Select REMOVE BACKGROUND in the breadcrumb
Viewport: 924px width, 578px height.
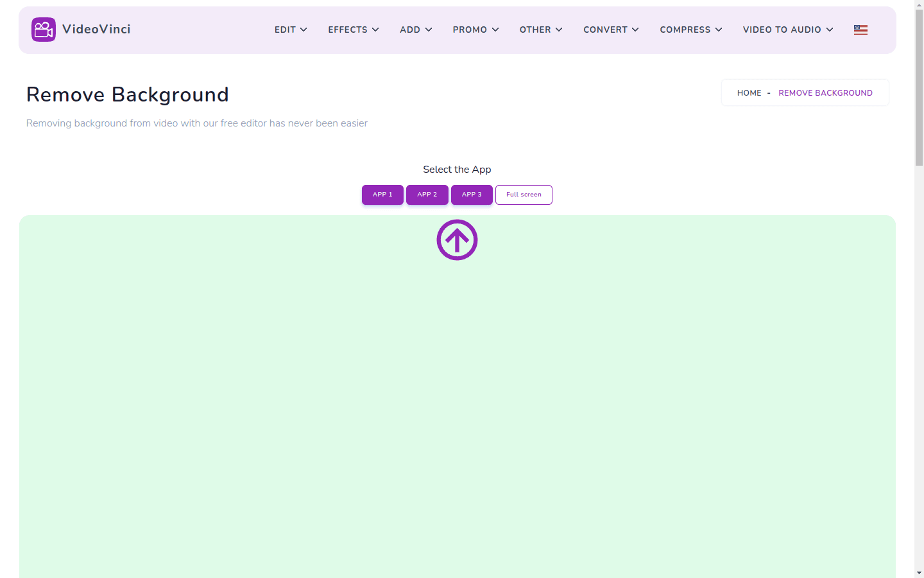point(825,92)
